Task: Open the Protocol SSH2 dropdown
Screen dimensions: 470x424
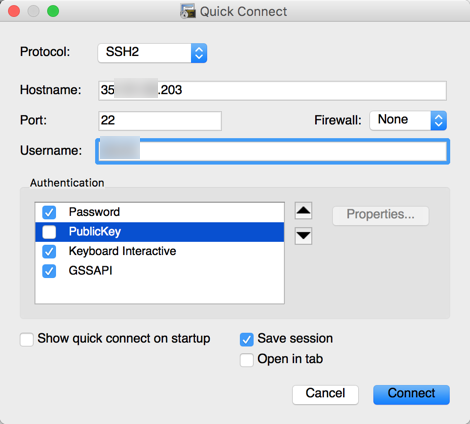Action: click(x=152, y=53)
